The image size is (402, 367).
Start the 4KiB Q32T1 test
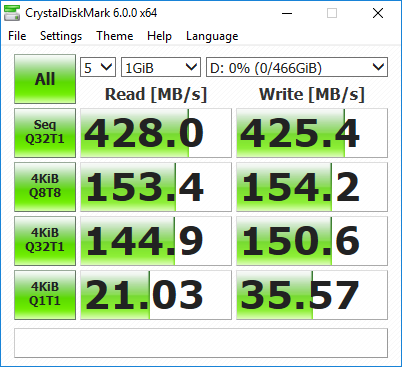tap(45, 241)
